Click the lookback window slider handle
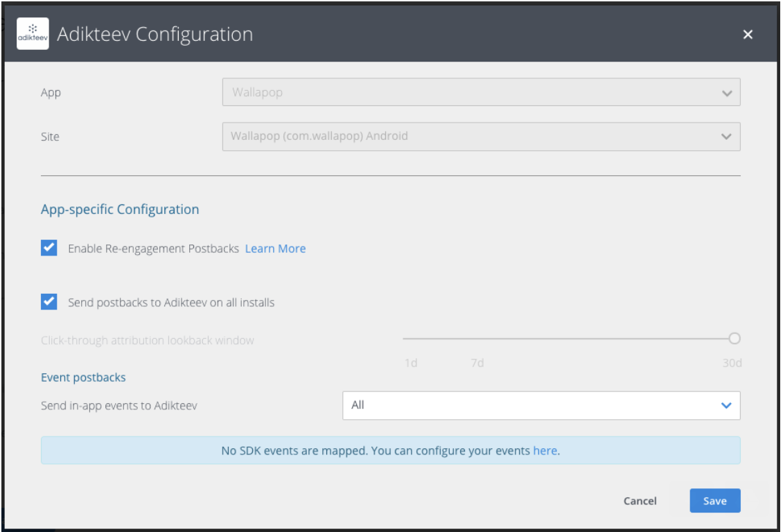 [x=734, y=339]
